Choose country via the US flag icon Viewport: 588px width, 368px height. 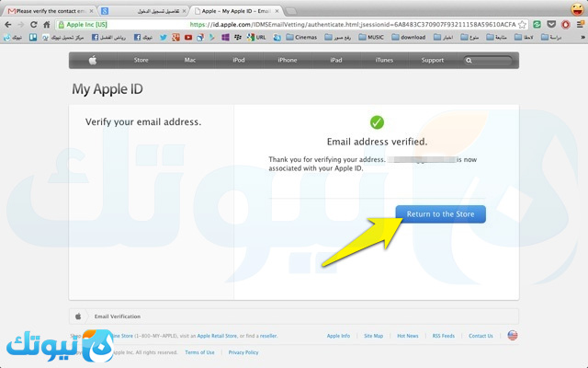pos(513,335)
